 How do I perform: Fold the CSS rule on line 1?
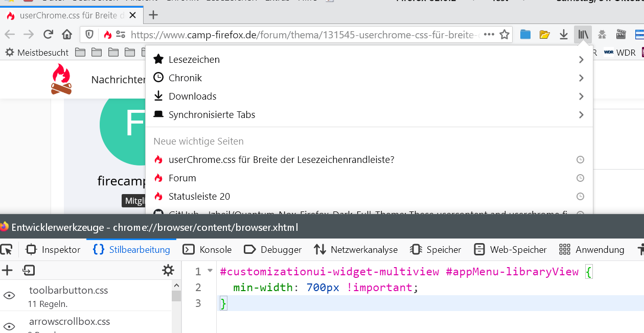[x=210, y=271]
